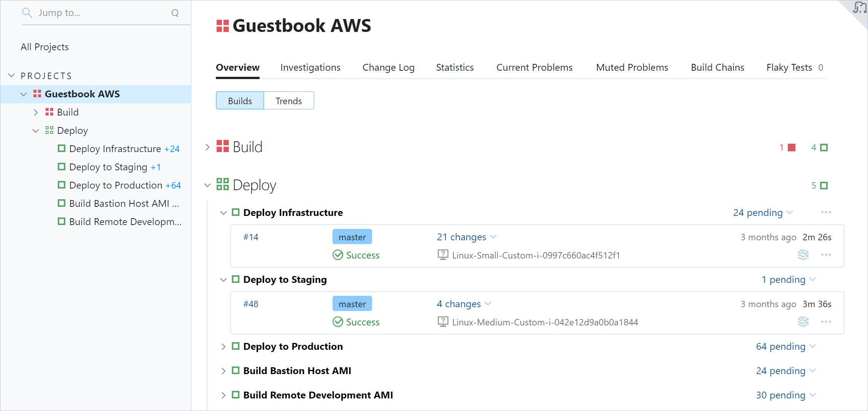Collapse the Deploy Infrastructure configuration section
This screenshot has width=868, height=411.
223,213
